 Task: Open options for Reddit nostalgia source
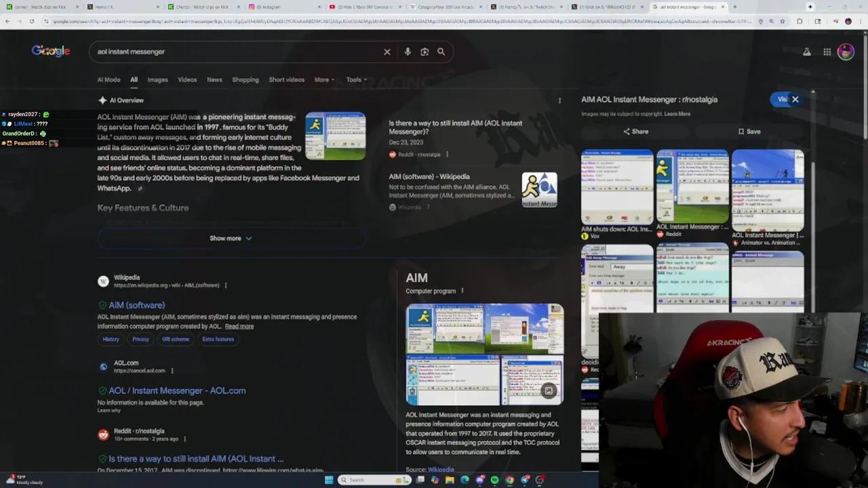tap(447, 155)
